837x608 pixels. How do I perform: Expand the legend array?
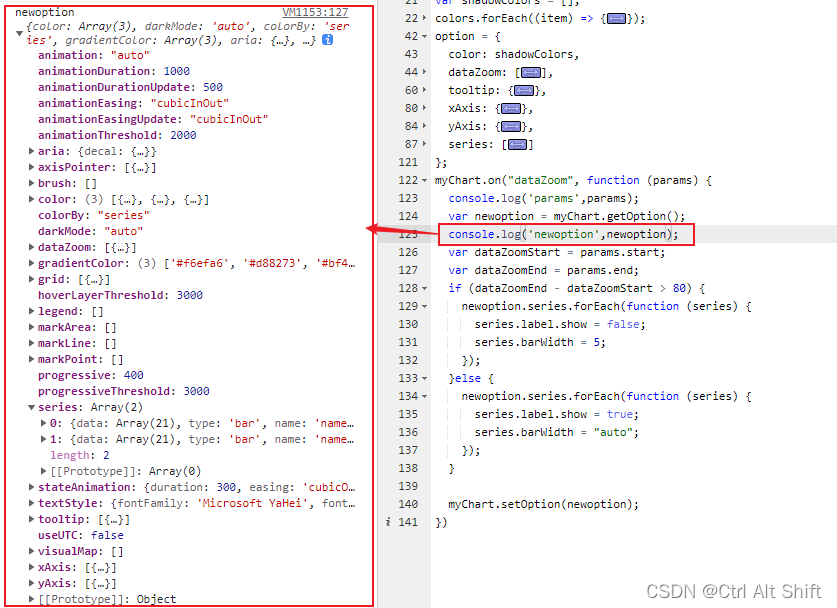pyautogui.click(x=31, y=311)
